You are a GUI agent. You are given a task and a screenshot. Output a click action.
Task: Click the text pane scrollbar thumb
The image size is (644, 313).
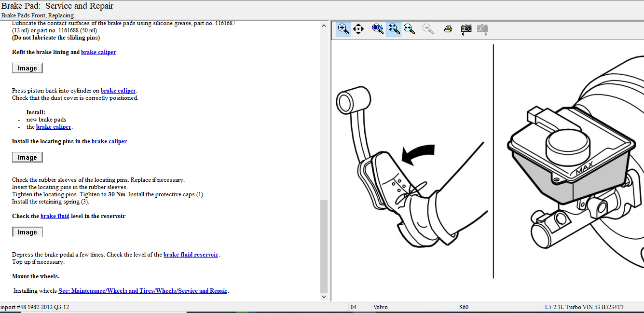[324, 246]
